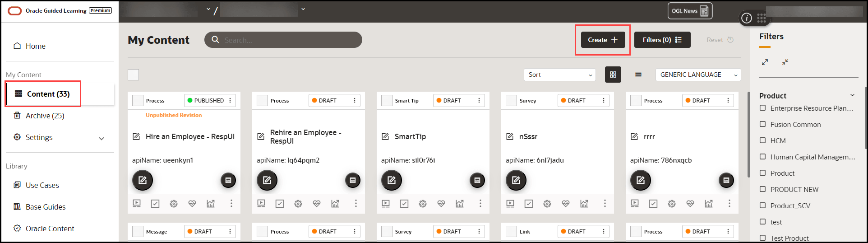Open editor for Rehire an Employee guide
Viewport: 868px width, 243px height.
coord(267,180)
